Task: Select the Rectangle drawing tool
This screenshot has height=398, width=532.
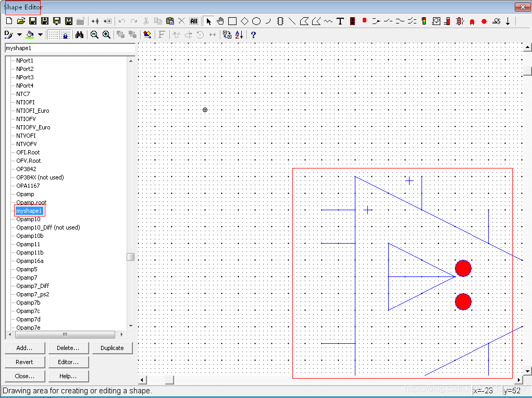Action: [232, 21]
